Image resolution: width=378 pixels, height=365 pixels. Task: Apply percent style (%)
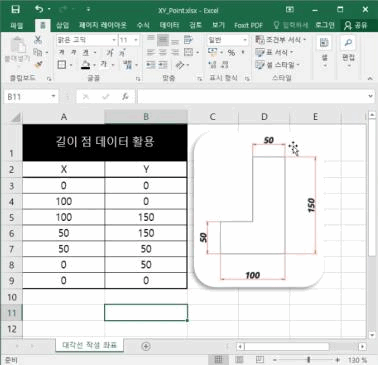pyautogui.click(x=231, y=52)
